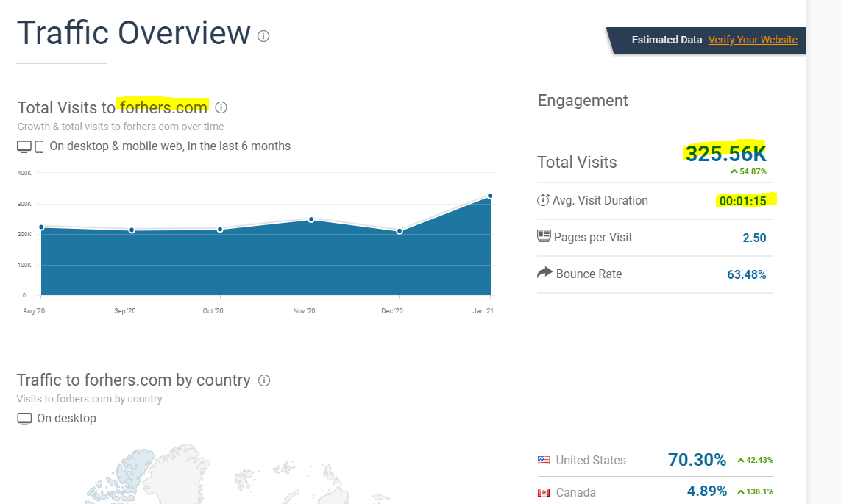Click the Estimated Data label in banner
This screenshot has height=504, width=841.
(667, 40)
